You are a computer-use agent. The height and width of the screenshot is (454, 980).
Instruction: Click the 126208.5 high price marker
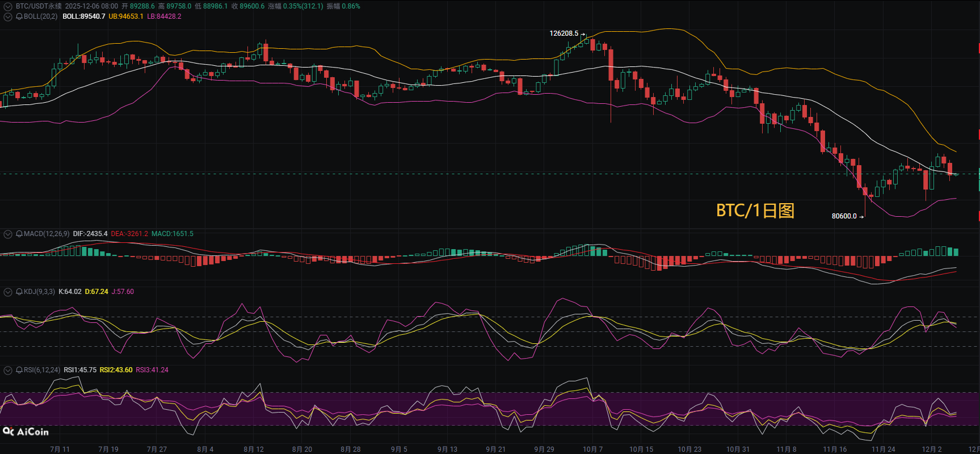tap(563, 33)
